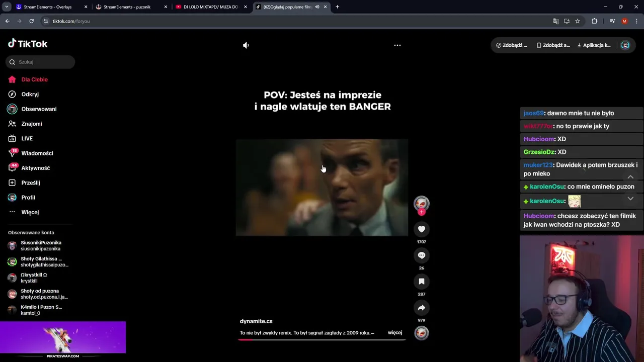Open Dla Ciebie feed
Screen dimensions: 644x362
coord(34,79)
